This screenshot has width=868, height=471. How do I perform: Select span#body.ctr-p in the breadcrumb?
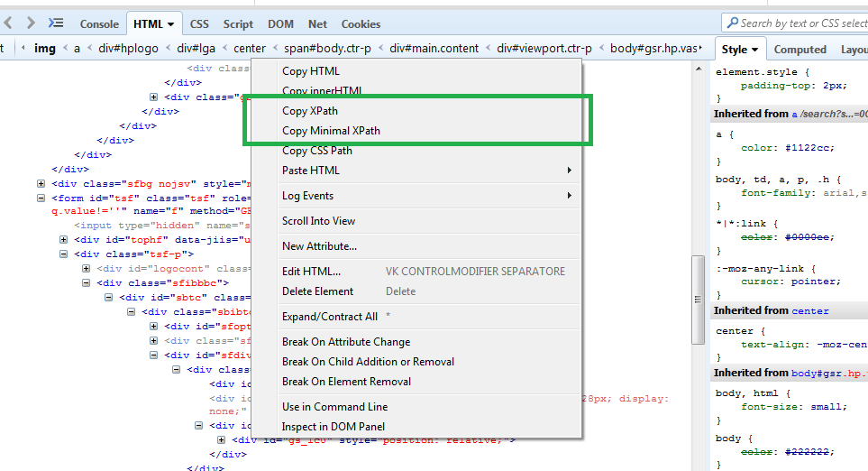coord(328,48)
